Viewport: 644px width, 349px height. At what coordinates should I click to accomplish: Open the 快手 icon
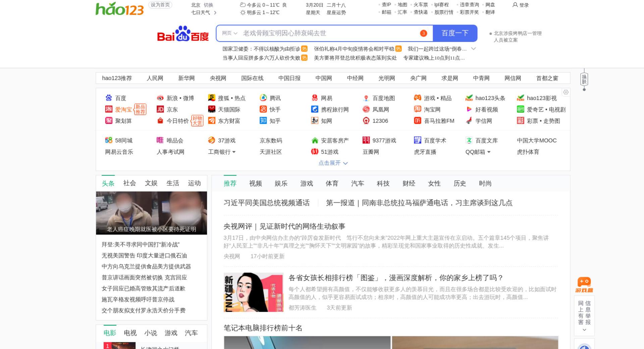[x=263, y=109]
